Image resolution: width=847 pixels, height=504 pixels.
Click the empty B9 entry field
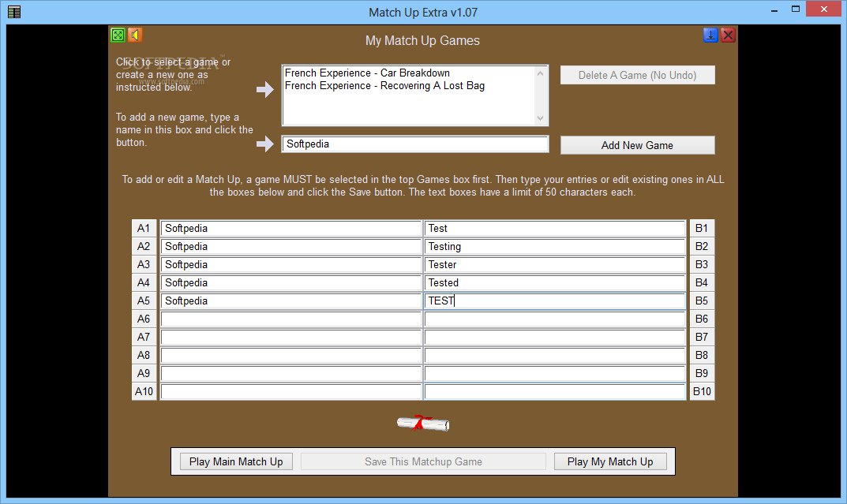[x=555, y=373]
